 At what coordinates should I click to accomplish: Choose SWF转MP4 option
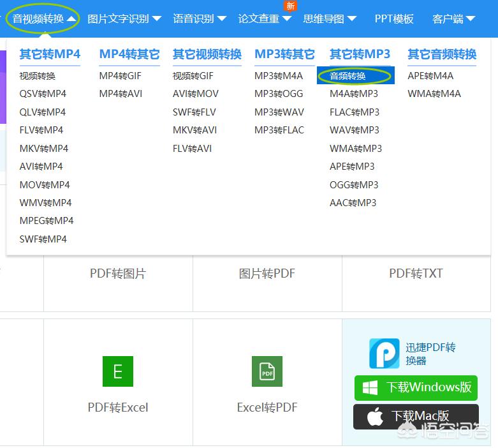click(x=43, y=239)
